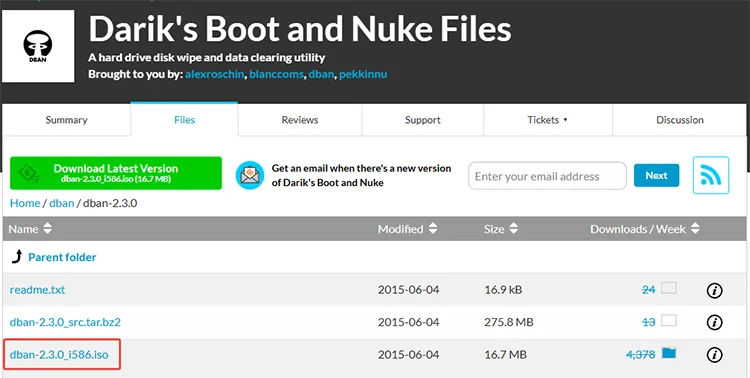The width and height of the screenshot is (750, 378).
Task: Open the RSS feed icon
Action: click(711, 175)
